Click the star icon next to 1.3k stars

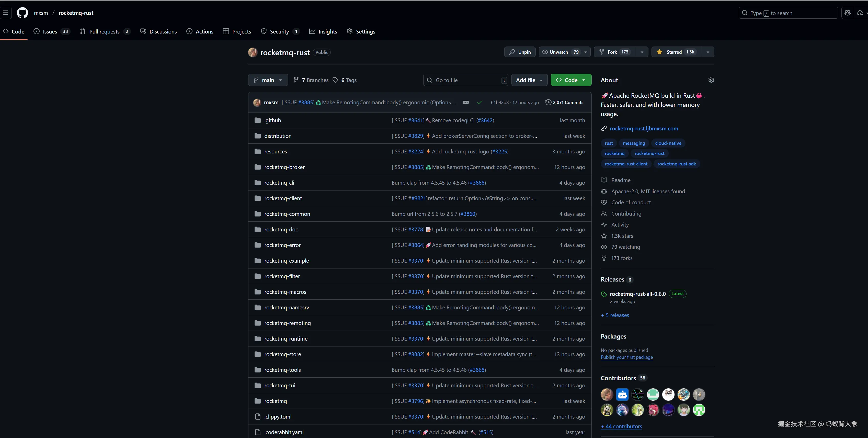coord(604,236)
